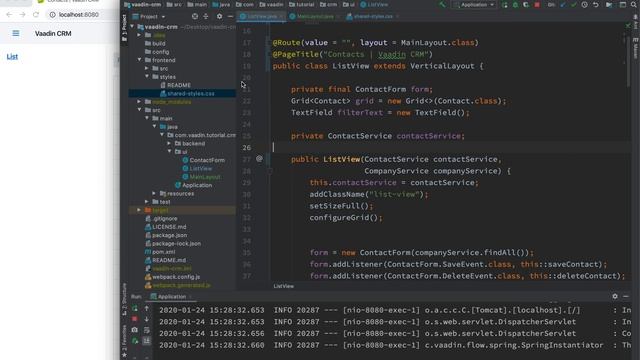The width and height of the screenshot is (640, 360).
Task: Open Project panel settings gear
Action: coord(220,16)
